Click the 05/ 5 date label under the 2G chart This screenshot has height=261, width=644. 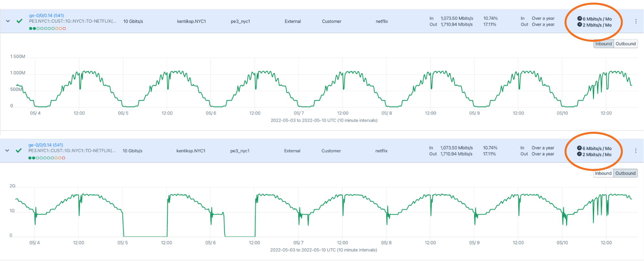tap(122, 243)
